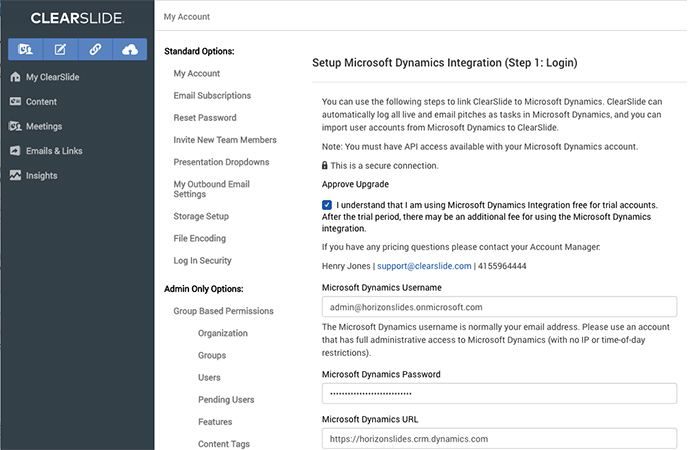The width and height of the screenshot is (700, 450).
Task: Select My Account under Standard Options
Action: coord(196,73)
